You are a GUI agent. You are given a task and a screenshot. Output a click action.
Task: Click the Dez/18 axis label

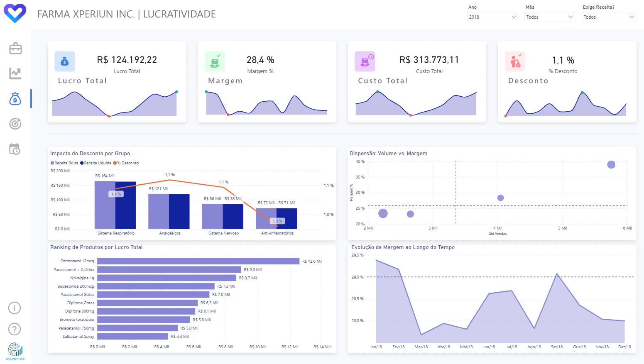(624, 347)
